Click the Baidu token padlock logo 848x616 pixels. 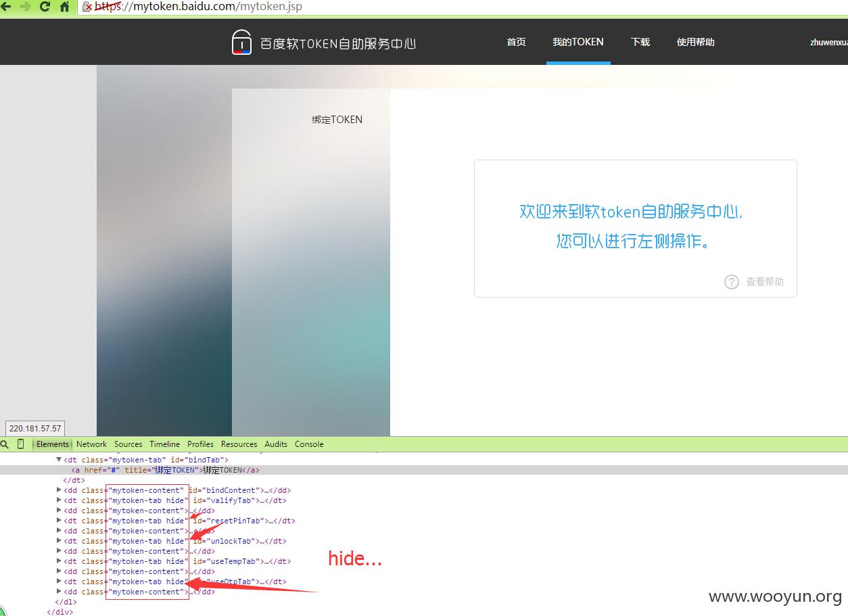coord(241,42)
